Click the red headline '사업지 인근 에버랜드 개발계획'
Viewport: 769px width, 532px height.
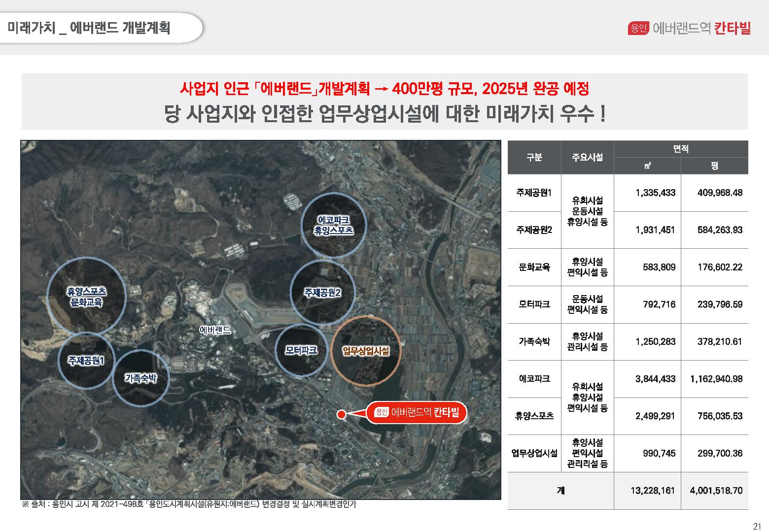[x=384, y=89]
